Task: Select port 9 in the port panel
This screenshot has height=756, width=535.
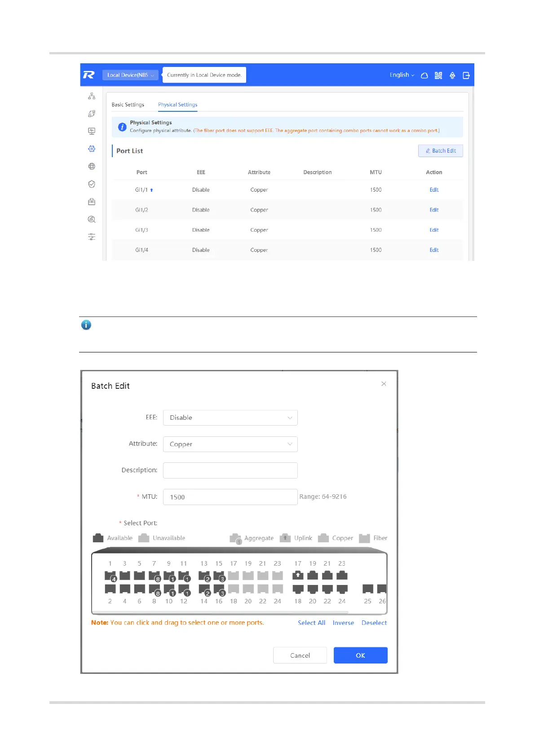Action: (x=169, y=576)
